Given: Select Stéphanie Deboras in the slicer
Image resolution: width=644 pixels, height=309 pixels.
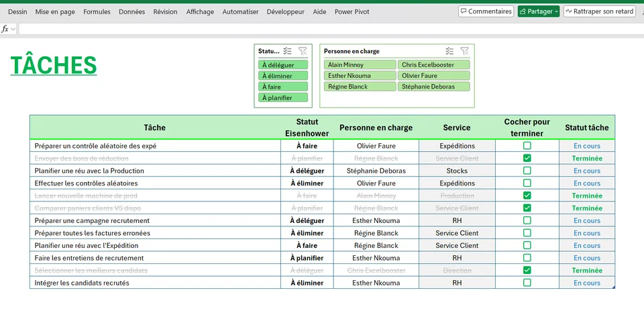Looking at the screenshot, I should pos(434,87).
